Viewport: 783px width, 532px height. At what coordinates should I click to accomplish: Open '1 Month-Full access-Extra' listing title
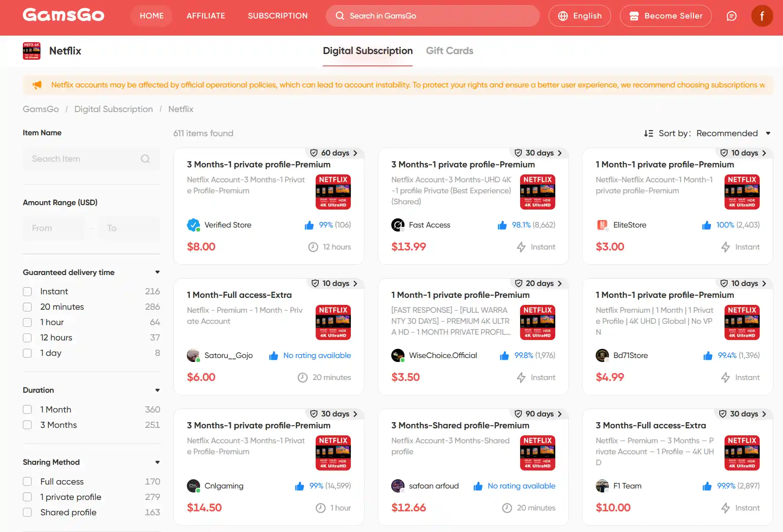239,295
